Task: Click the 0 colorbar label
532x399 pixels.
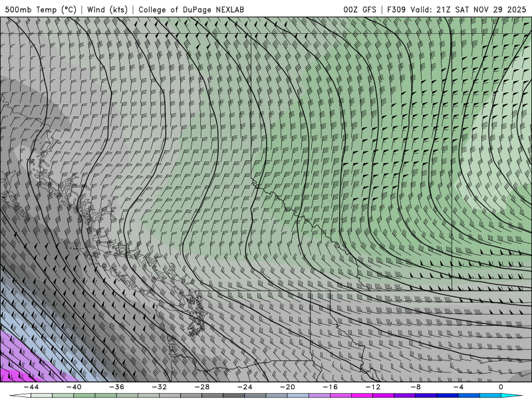Action: (501, 387)
